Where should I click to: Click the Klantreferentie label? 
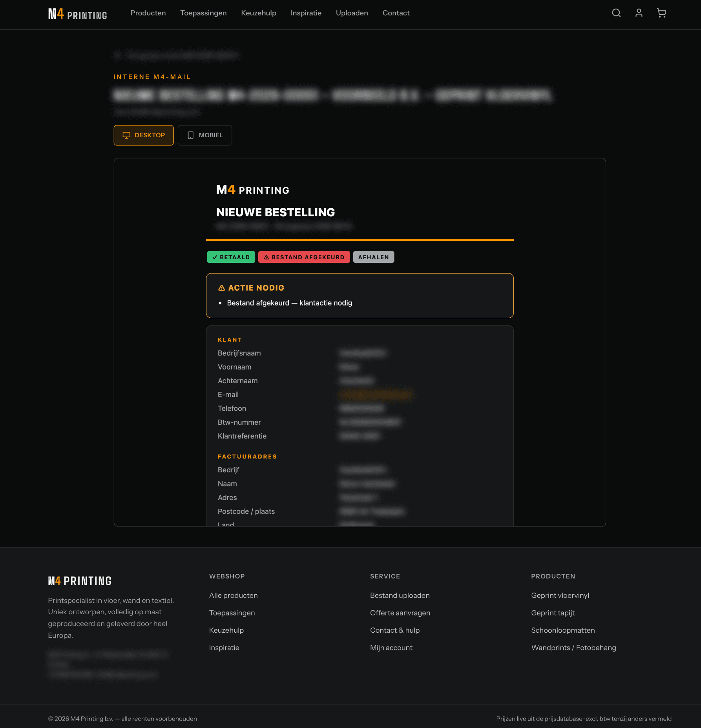click(x=242, y=436)
